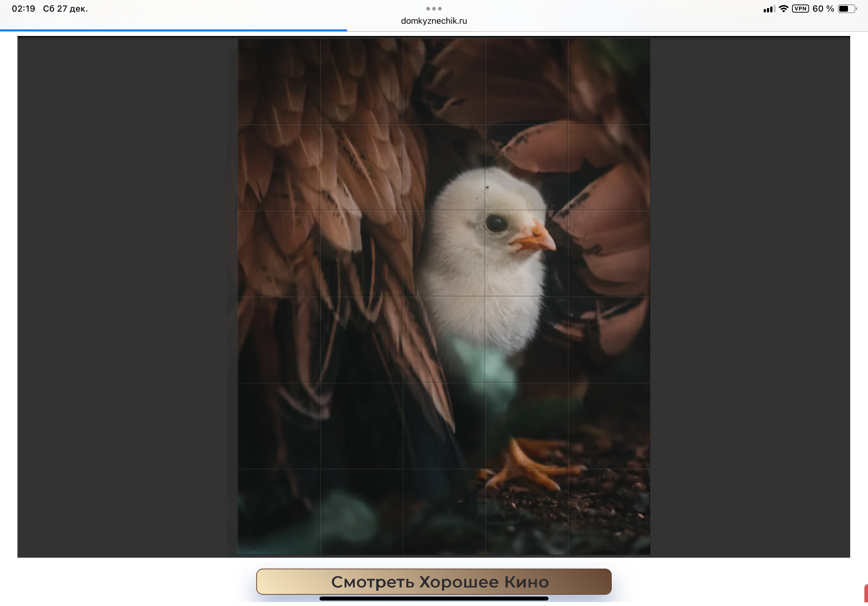Select the bottom-left corner puzzle tile

point(279,512)
